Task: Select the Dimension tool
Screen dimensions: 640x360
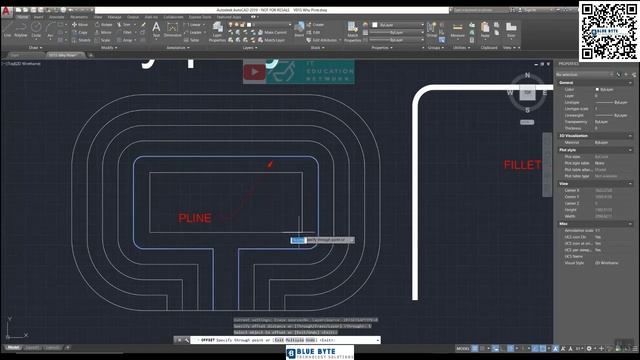Action: point(172,29)
